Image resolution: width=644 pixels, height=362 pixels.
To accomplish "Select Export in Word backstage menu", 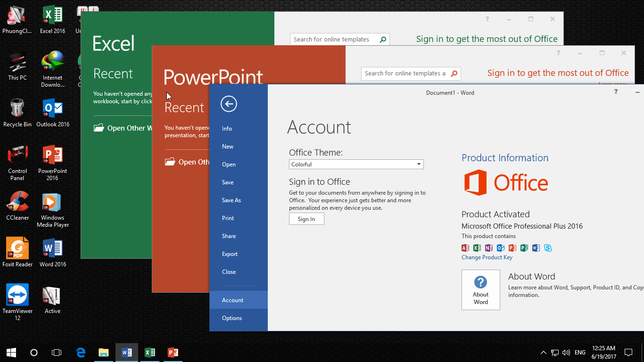I will 239,254.
